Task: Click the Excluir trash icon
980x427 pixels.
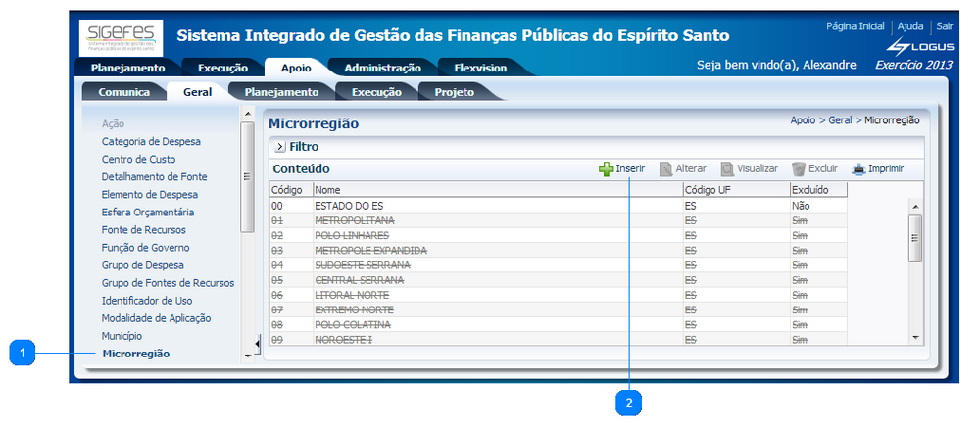Action: 799,169
